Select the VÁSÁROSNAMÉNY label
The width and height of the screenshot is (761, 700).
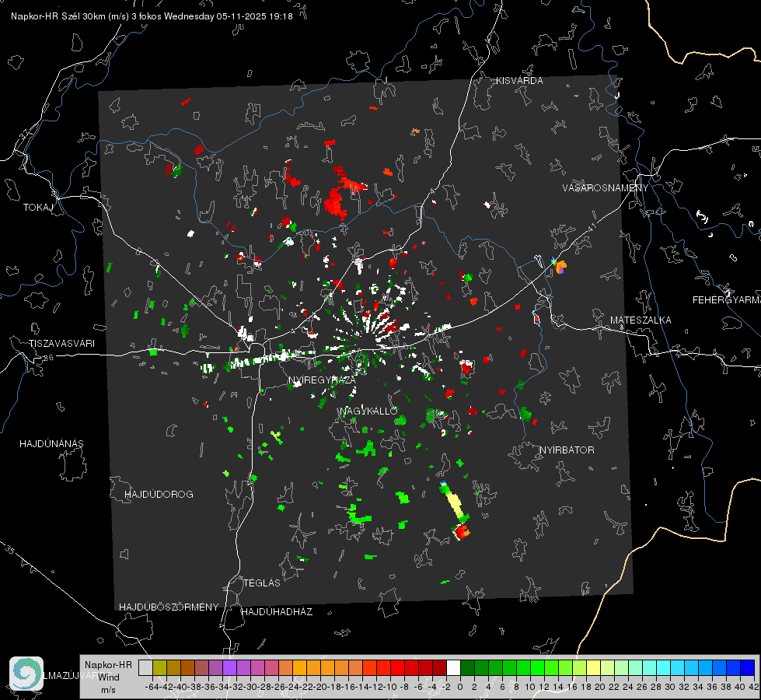click(x=606, y=188)
